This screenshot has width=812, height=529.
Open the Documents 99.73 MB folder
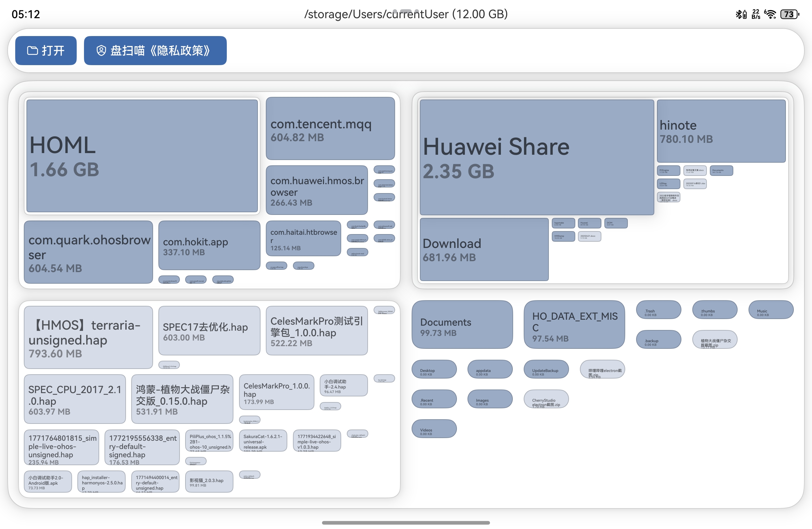click(462, 325)
